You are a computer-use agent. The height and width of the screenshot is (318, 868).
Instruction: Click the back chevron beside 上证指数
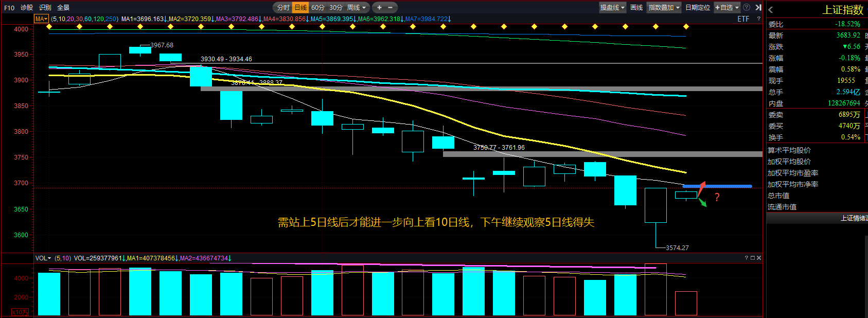coord(770,10)
